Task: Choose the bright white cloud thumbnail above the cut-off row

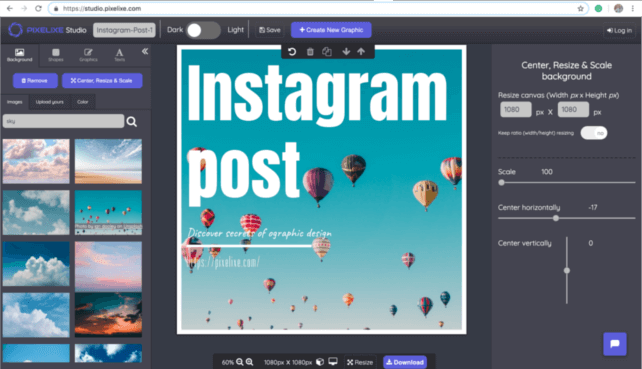Action: (36, 315)
